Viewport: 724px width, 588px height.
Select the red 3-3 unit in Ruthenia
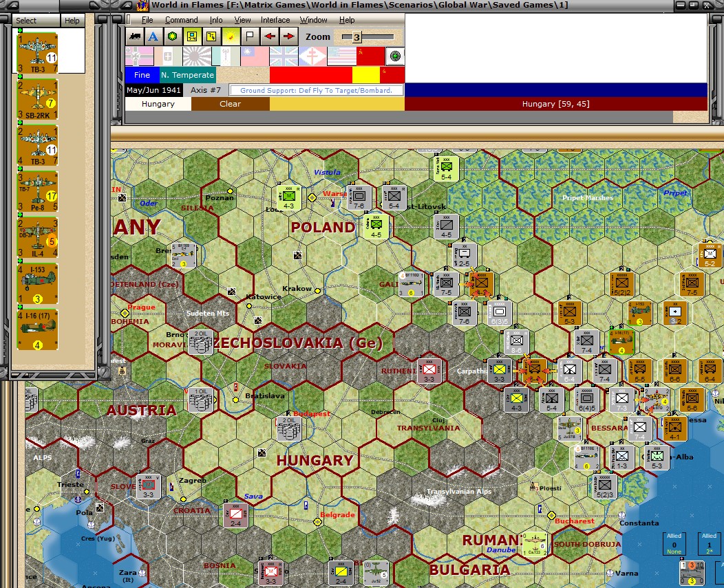(429, 371)
